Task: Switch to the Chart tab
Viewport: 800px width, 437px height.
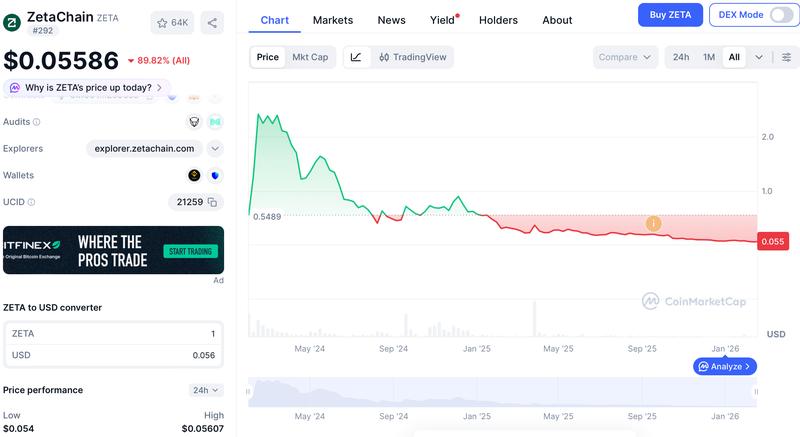Action: click(x=274, y=20)
